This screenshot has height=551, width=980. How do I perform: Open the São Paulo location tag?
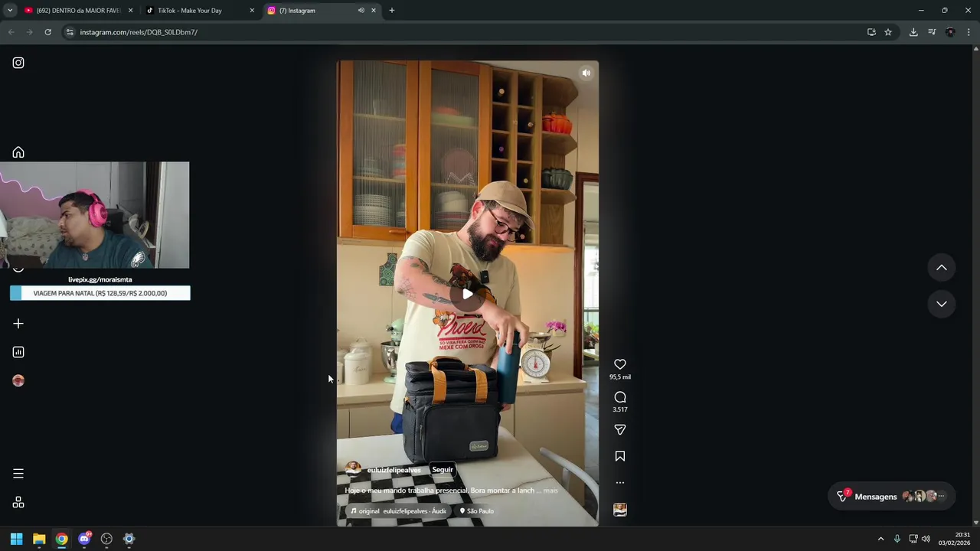click(x=476, y=511)
